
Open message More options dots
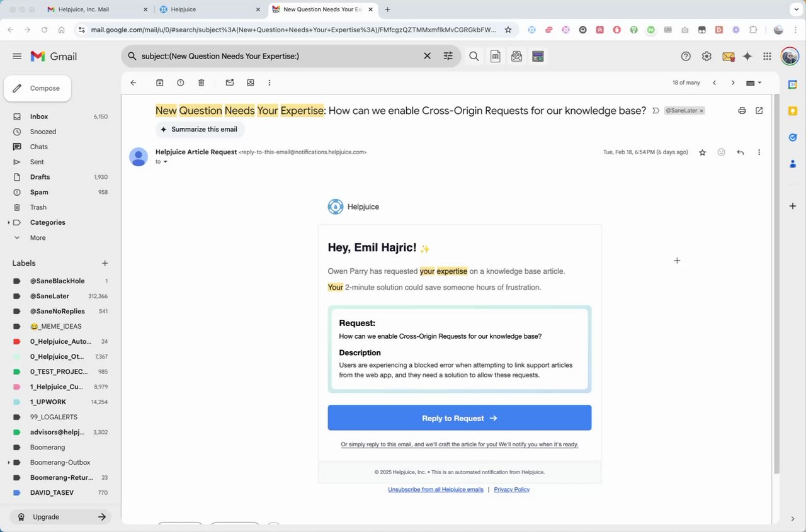coord(759,152)
